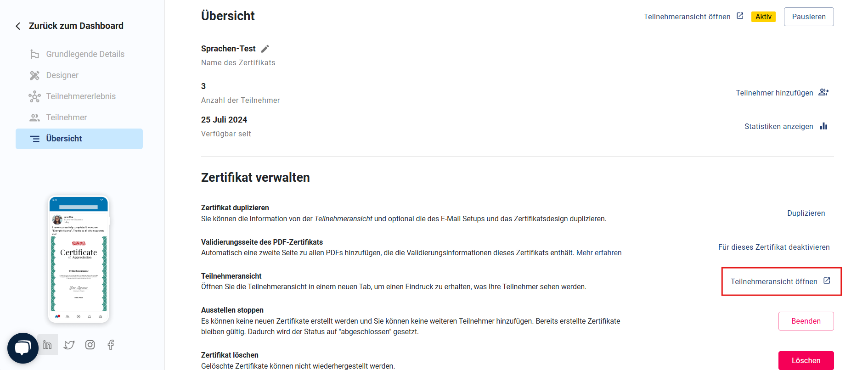The image size is (868, 370).
Task: Click the external-link icon beside the Aktiv badge
Action: pyautogui.click(x=740, y=16)
